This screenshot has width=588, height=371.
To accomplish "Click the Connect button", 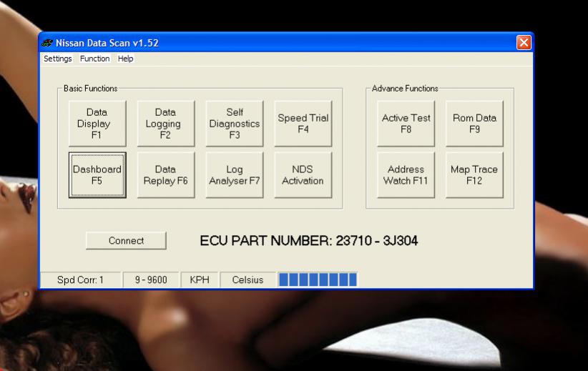I will pos(126,241).
